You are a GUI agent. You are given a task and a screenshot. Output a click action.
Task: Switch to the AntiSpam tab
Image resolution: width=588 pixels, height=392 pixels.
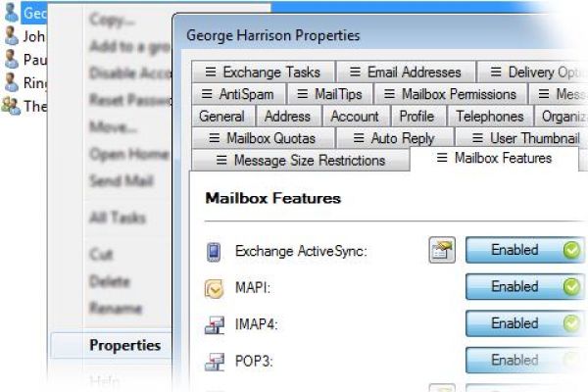239,94
